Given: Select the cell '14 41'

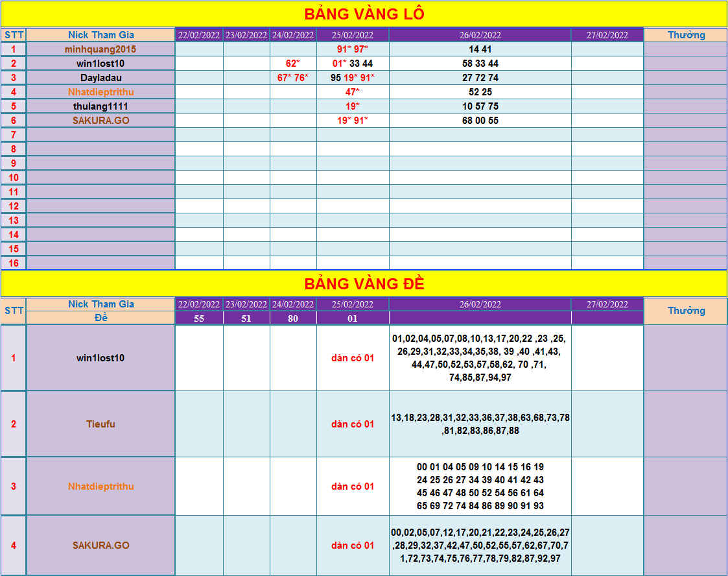Looking at the screenshot, I should 480,49.
